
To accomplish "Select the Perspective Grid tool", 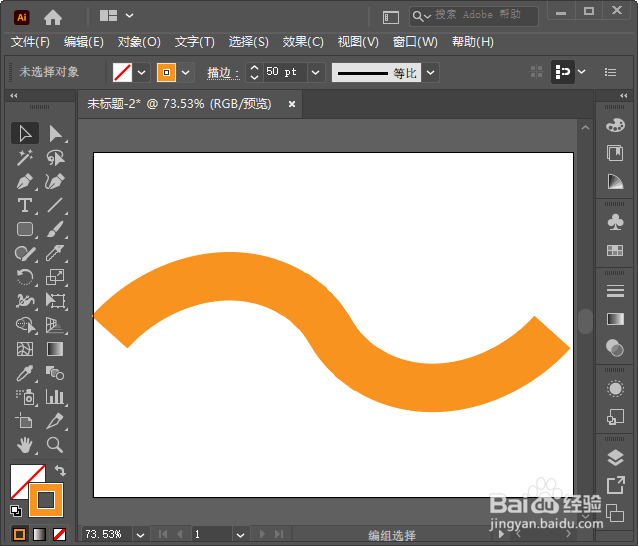I will [55, 325].
